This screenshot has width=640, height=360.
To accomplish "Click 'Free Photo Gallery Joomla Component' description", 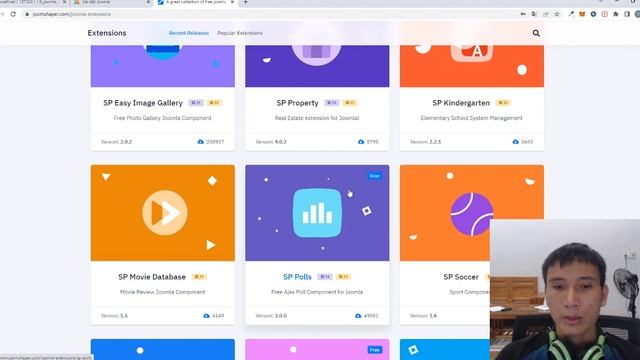I will (162, 118).
